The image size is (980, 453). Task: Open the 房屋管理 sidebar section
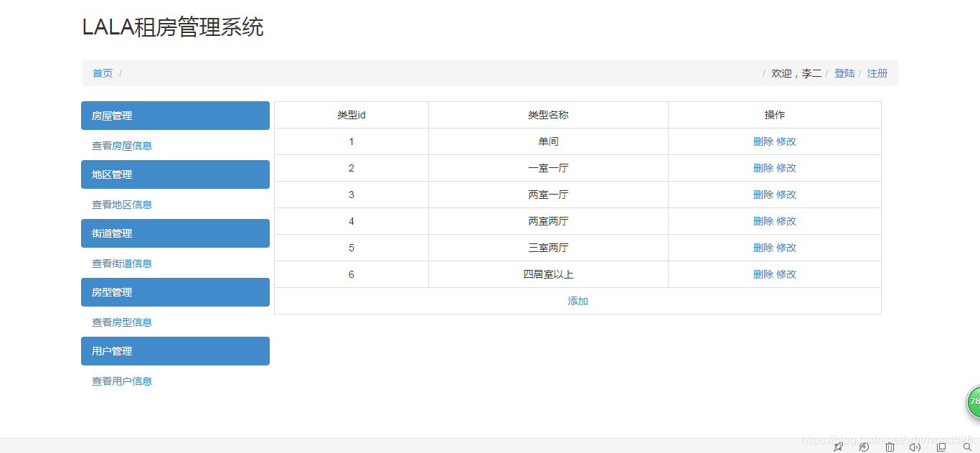point(175,116)
